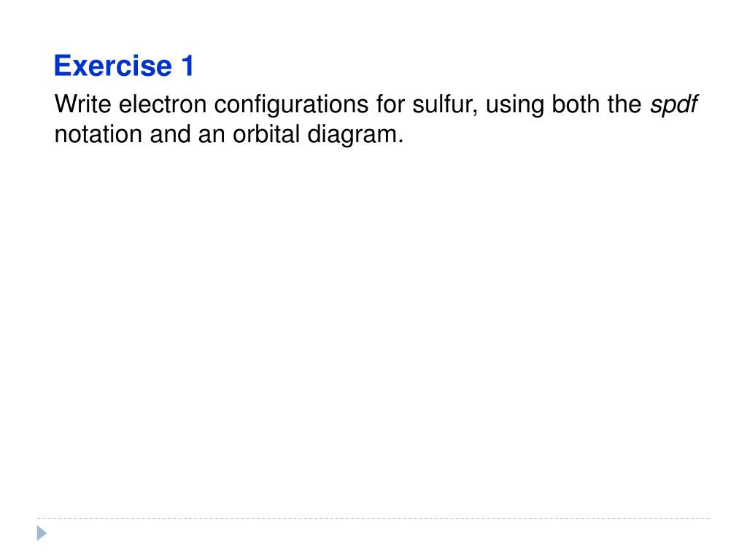
Task: Click the word "and" on the second line
Action: pyautogui.click(x=170, y=134)
